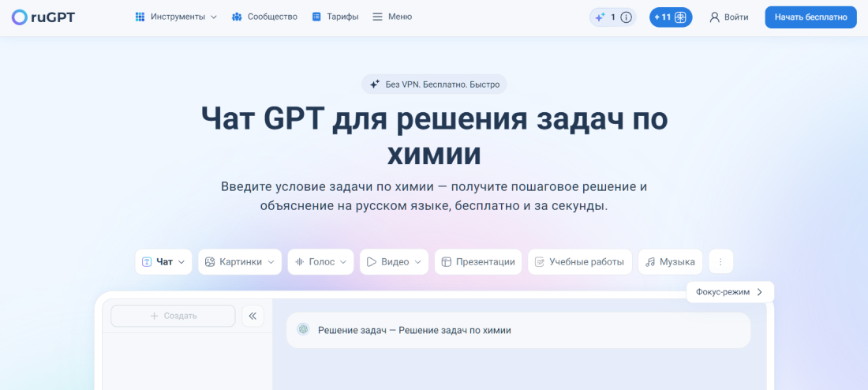Open the info icon beside credits counter

pyautogui.click(x=627, y=17)
